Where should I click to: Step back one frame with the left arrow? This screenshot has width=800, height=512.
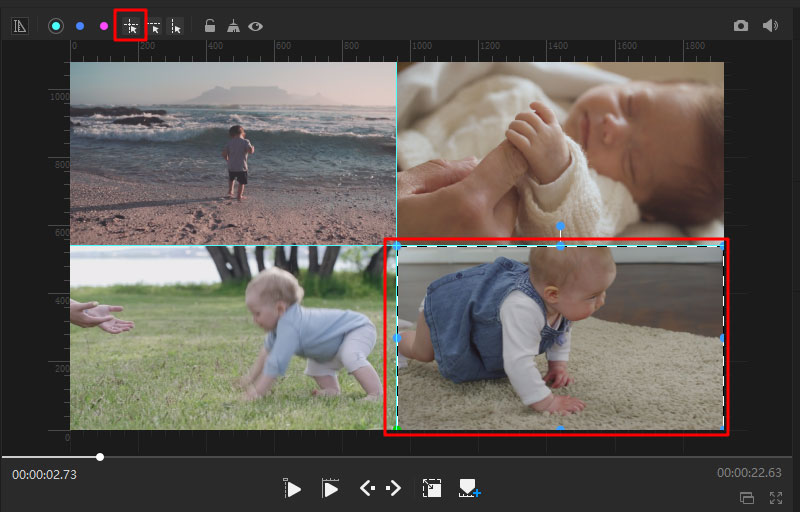[x=367, y=488]
